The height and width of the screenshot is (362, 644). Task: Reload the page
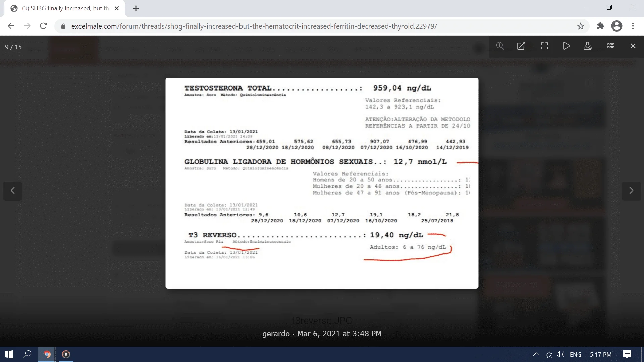(x=43, y=26)
